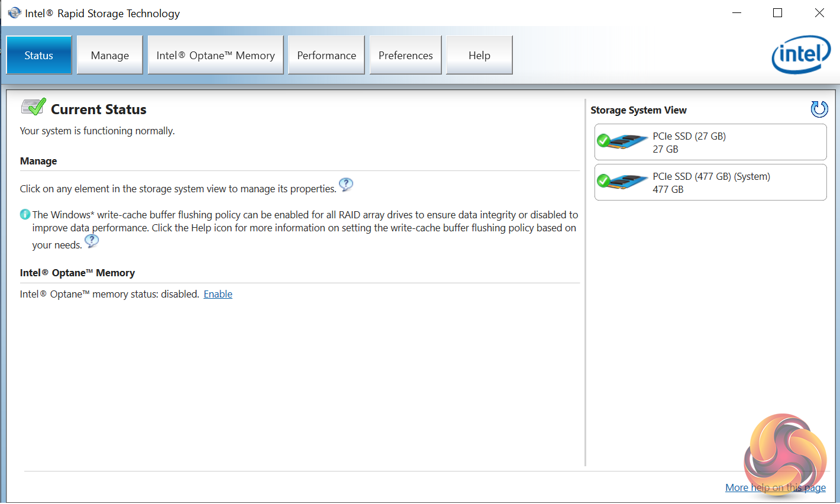
Task: Open the 'More help on this page' link
Action: [x=776, y=487]
